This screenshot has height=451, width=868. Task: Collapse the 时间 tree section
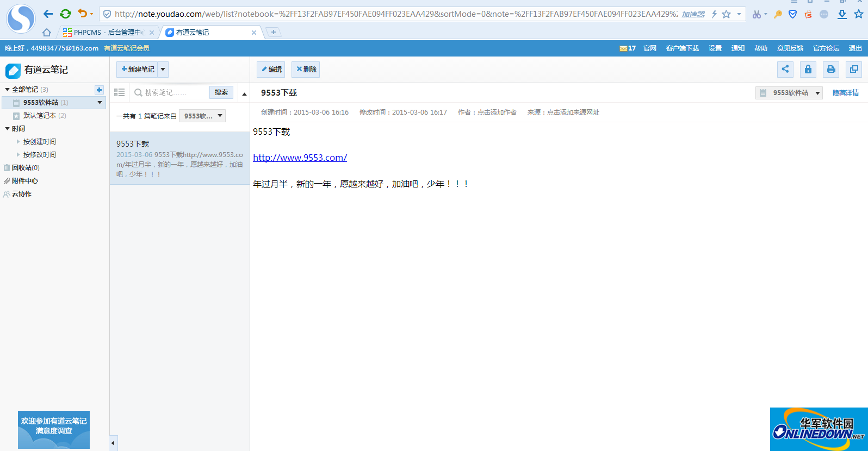7,129
